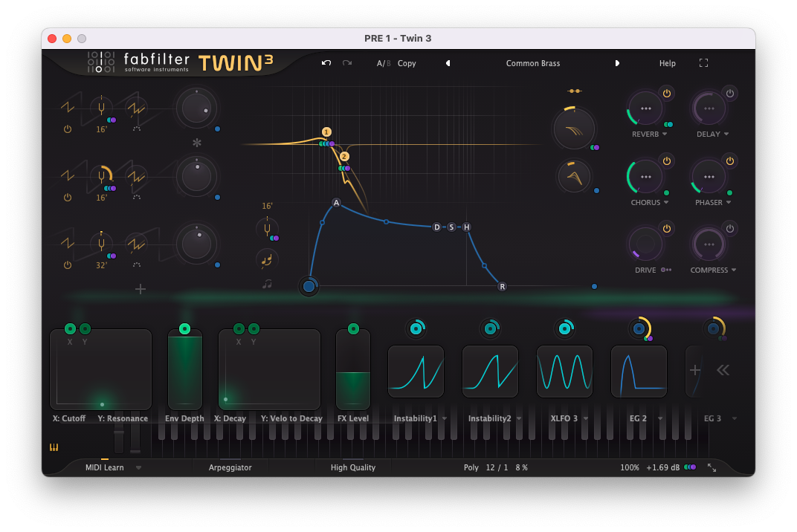
Task: Select the next preset arrow
Action: coord(617,63)
